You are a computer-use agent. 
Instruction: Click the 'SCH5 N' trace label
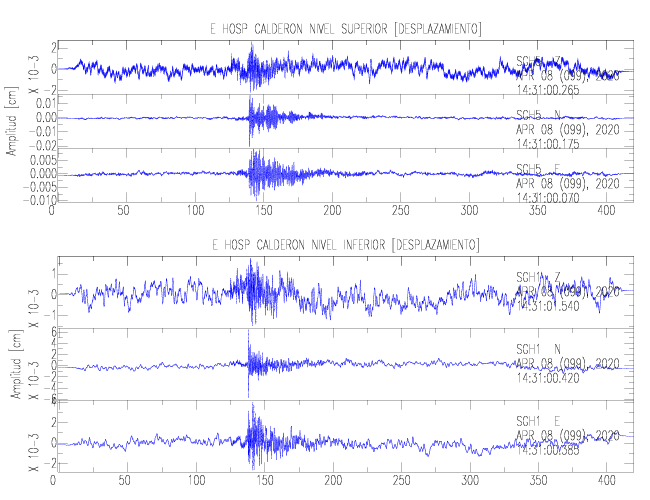click(538, 115)
